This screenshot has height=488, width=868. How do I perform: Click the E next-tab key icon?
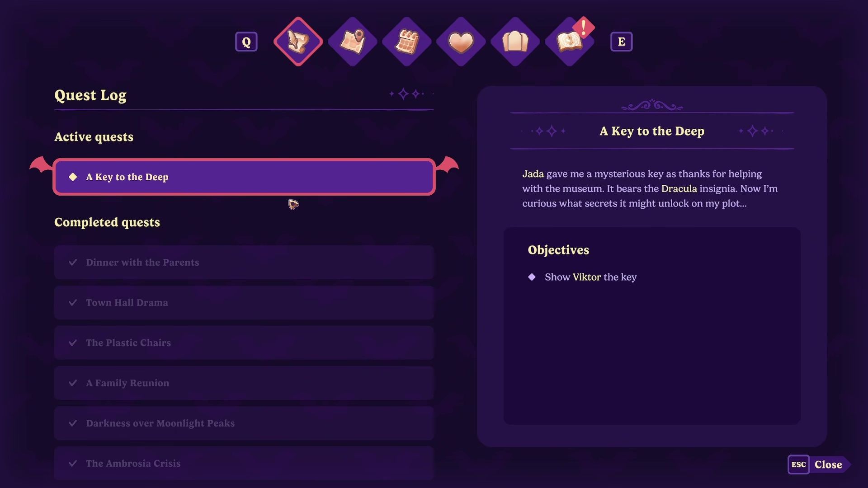[622, 42]
